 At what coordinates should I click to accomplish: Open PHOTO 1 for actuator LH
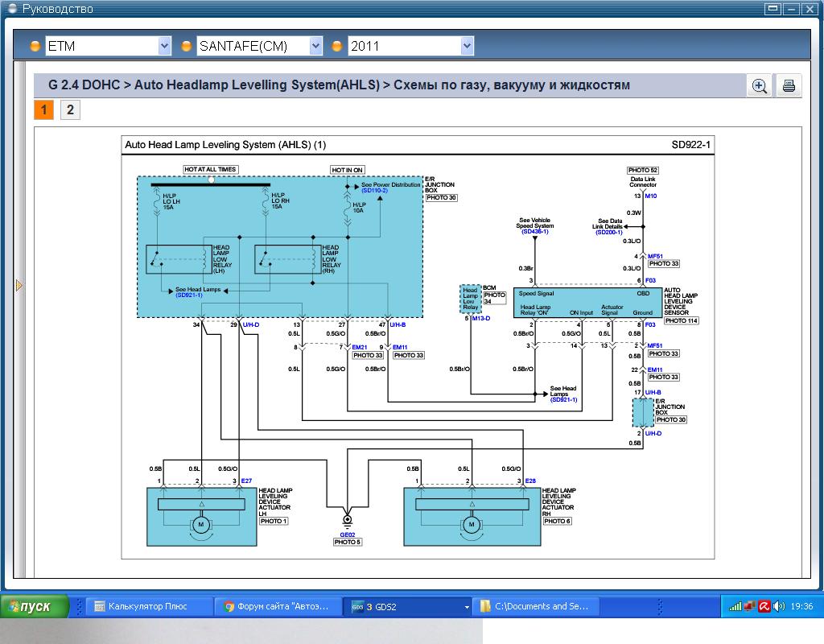(x=274, y=521)
